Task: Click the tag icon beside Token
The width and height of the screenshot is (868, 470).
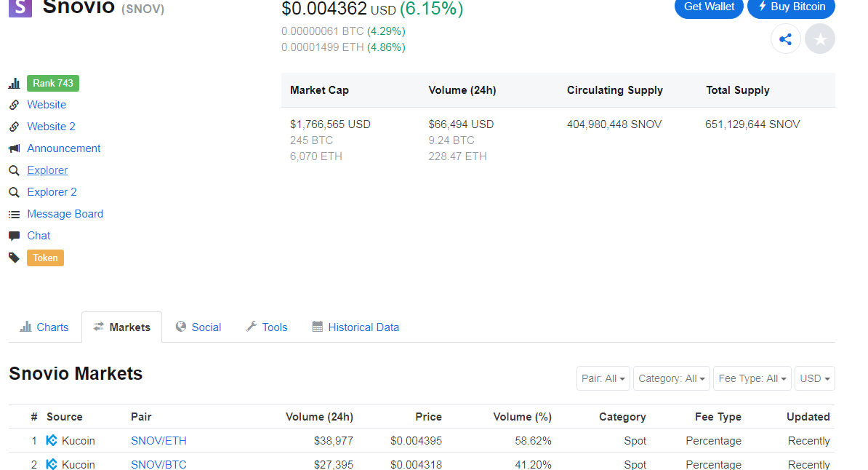Action: coord(15,258)
